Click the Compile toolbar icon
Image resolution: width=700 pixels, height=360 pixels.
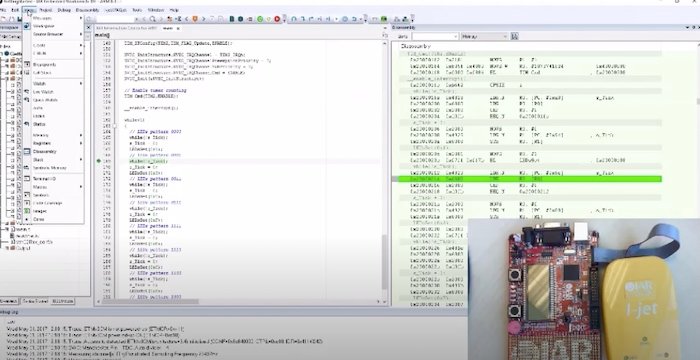pyautogui.click(x=232, y=19)
